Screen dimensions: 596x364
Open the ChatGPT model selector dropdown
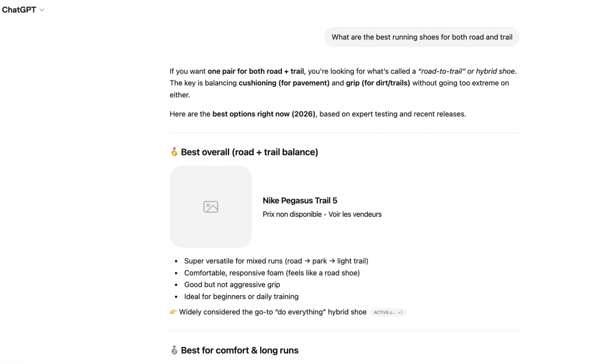click(x=23, y=10)
